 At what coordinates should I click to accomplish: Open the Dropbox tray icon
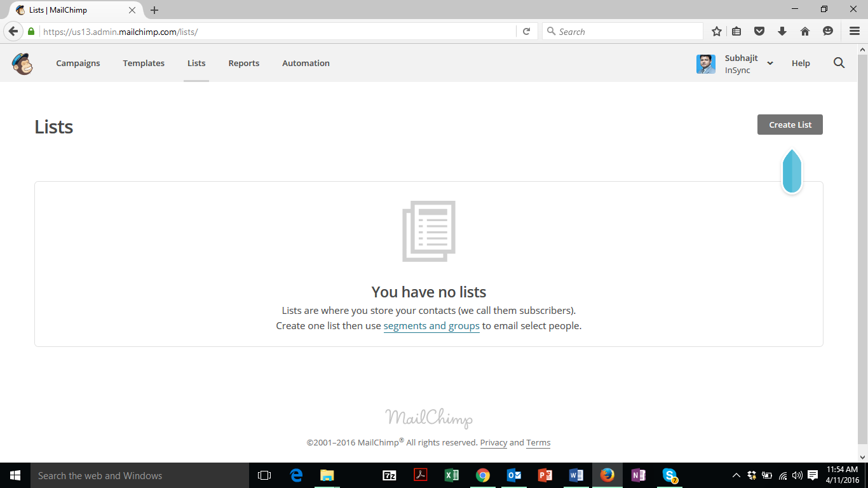(752, 475)
